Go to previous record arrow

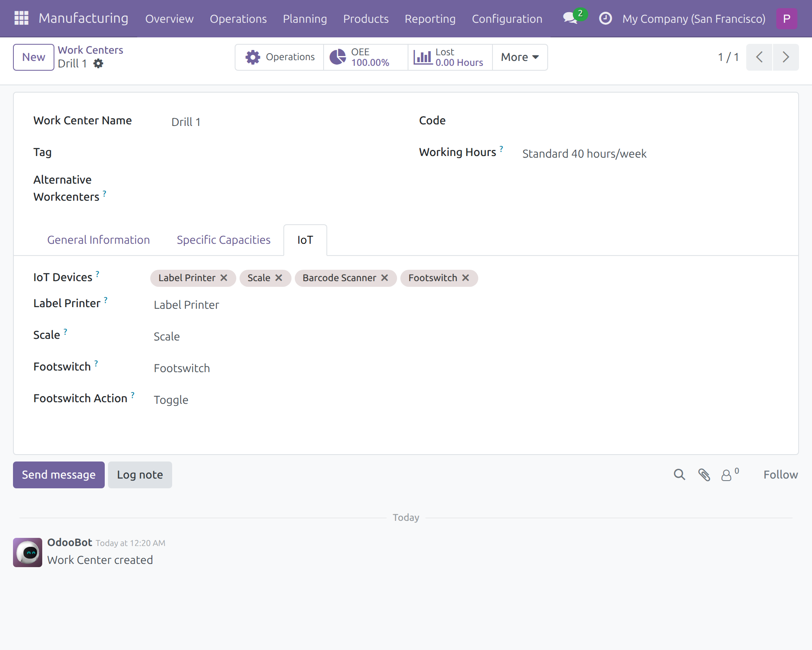pyautogui.click(x=759, y=57)
